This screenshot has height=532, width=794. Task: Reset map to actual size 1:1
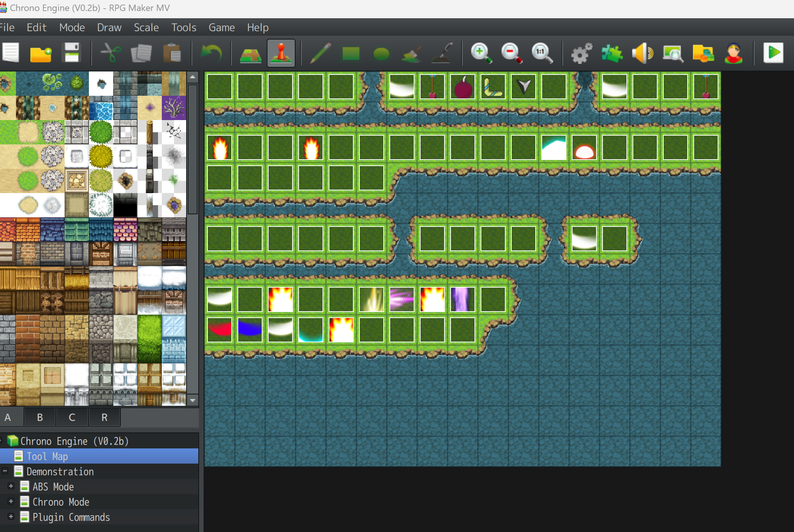click(x=542, y=53)
